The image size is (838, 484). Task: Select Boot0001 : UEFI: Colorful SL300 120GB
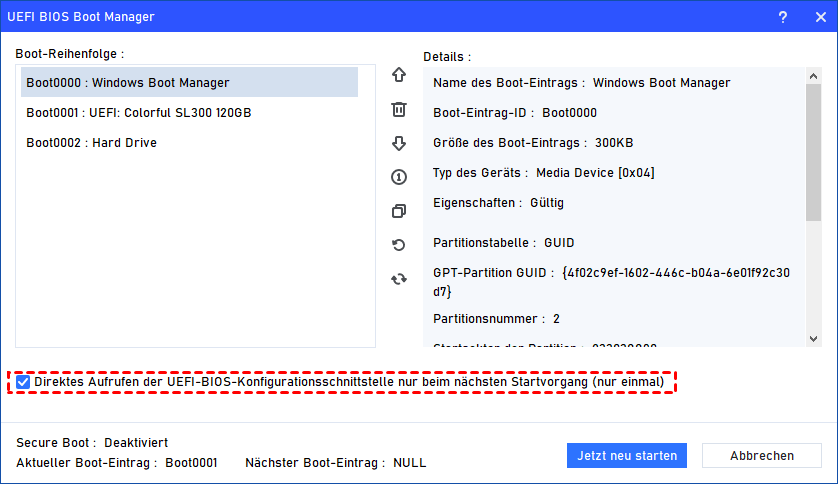tap(189, 113)
